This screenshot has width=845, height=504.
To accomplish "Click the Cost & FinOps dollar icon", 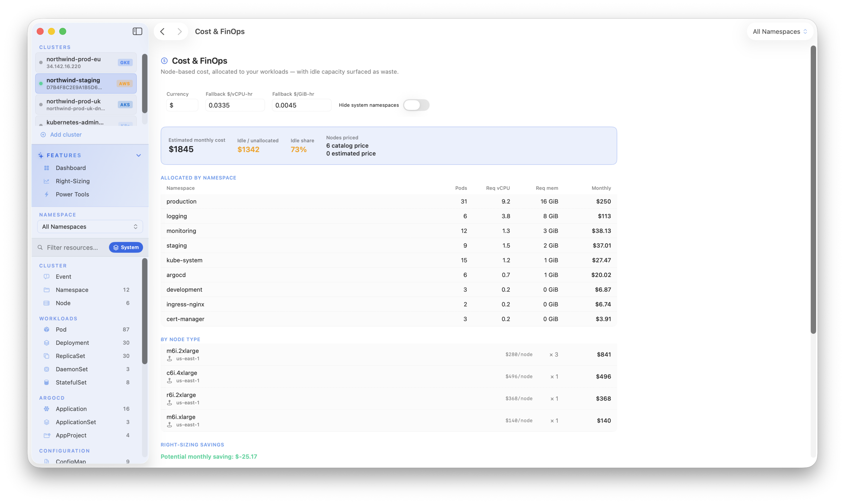I will click(x=164, y=61).
